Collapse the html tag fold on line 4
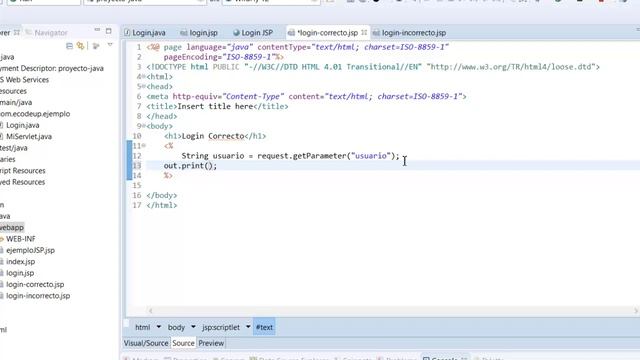Image resolution: width=640 pixels, height=360 pixels. 143,77
